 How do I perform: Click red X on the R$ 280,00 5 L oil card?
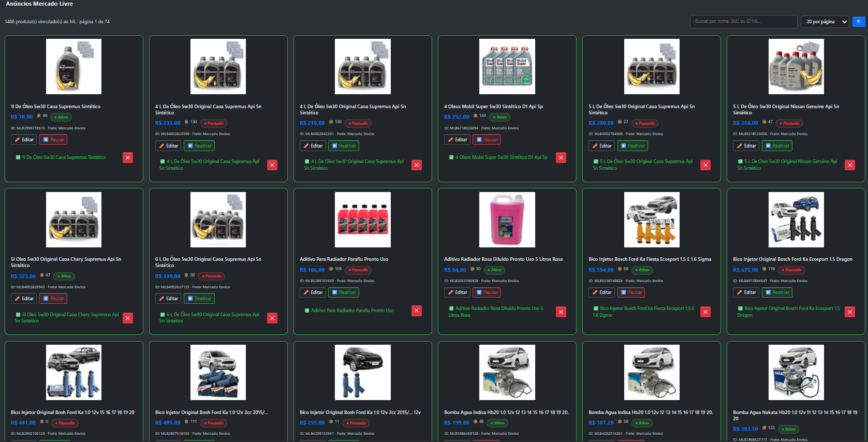pyautogui.click(x=705, y=165)
